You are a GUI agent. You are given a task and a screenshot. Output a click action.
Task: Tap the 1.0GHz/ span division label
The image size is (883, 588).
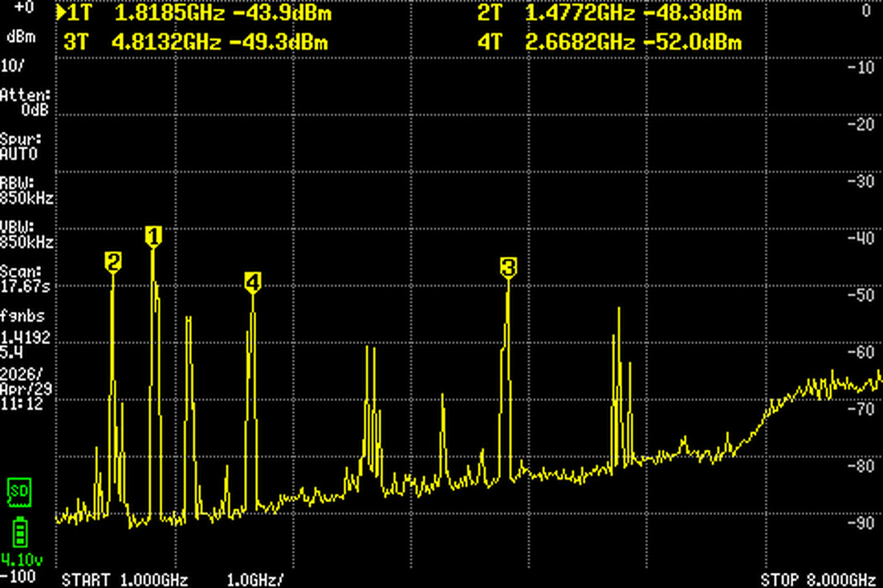(255, 580)
